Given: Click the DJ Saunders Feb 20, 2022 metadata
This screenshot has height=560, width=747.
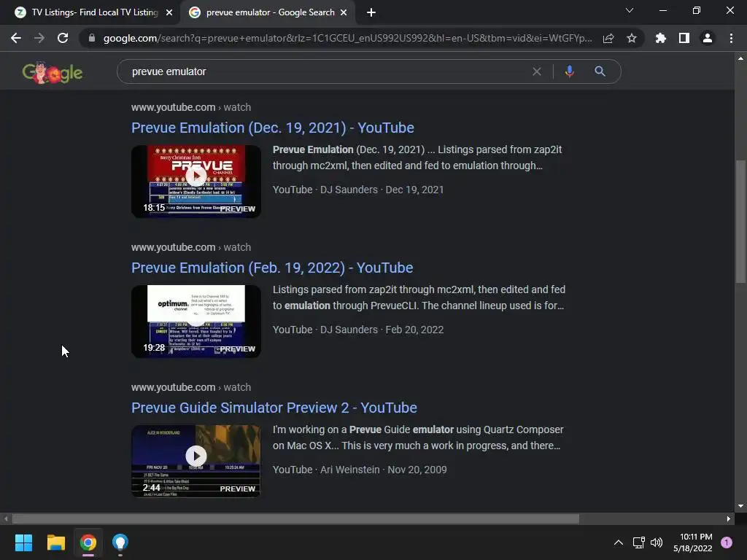Looking at the screenshot, I should [x=357, y=330].
